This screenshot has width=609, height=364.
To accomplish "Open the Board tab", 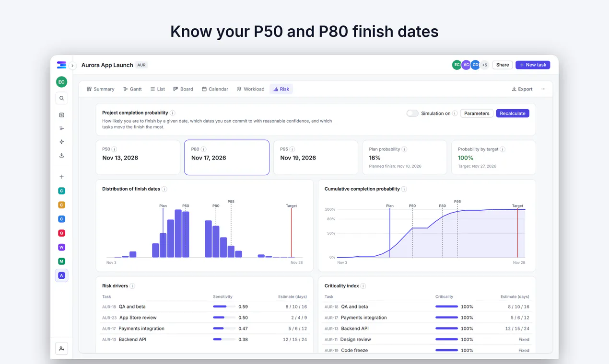I will pyautogui.click(x=183, y=89).
